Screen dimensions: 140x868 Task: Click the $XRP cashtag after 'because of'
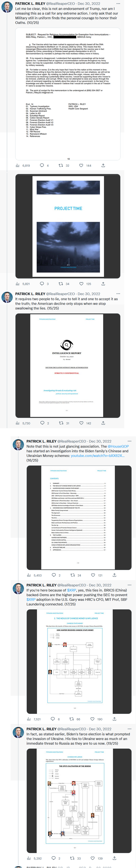click(71, 590)
